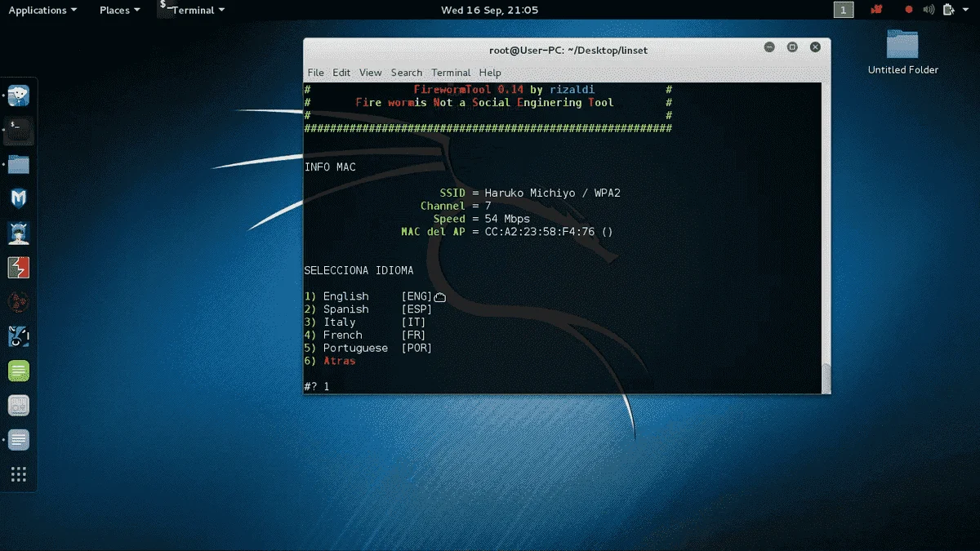The height and width of the screenshot is (551, 980).
Task: Open the dark red circular dots dock icon
Action: click(x=19, y=302)
